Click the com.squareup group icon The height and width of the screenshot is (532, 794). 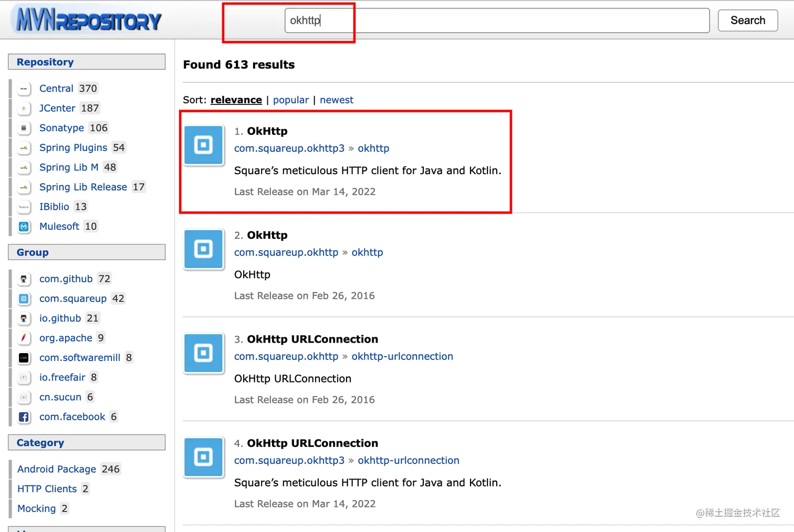24,299
